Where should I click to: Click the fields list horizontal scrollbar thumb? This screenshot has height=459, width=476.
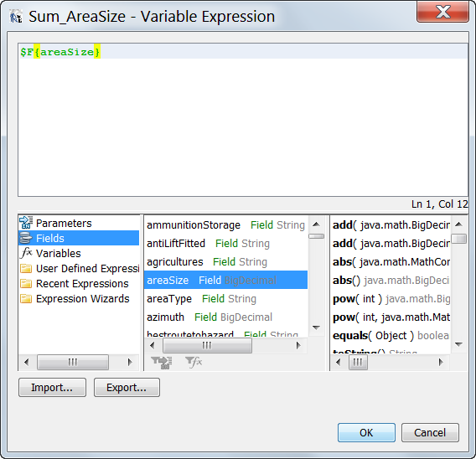[207, 345]
